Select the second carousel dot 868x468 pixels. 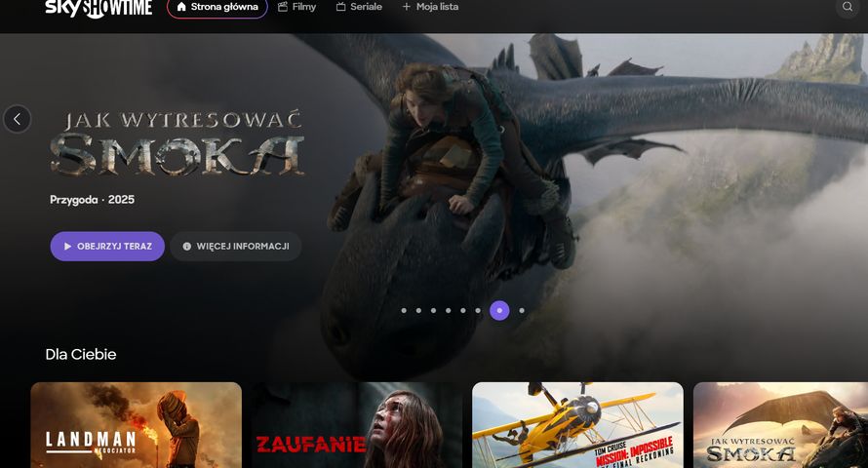point(418,310)
